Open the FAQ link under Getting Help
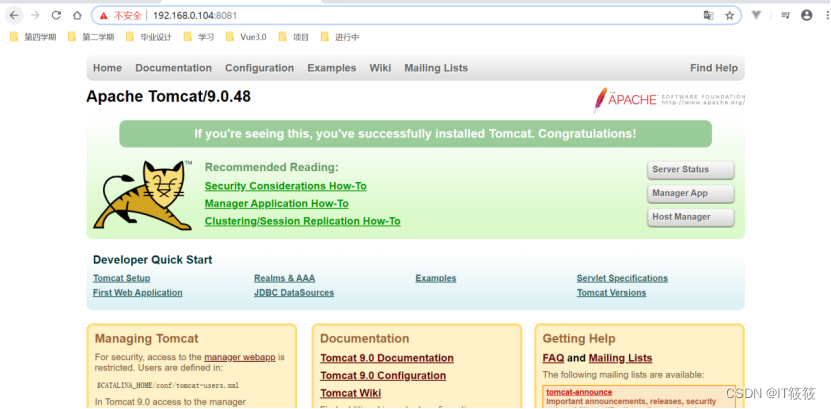This screenshot has height=409, width=831. [553, 358]
